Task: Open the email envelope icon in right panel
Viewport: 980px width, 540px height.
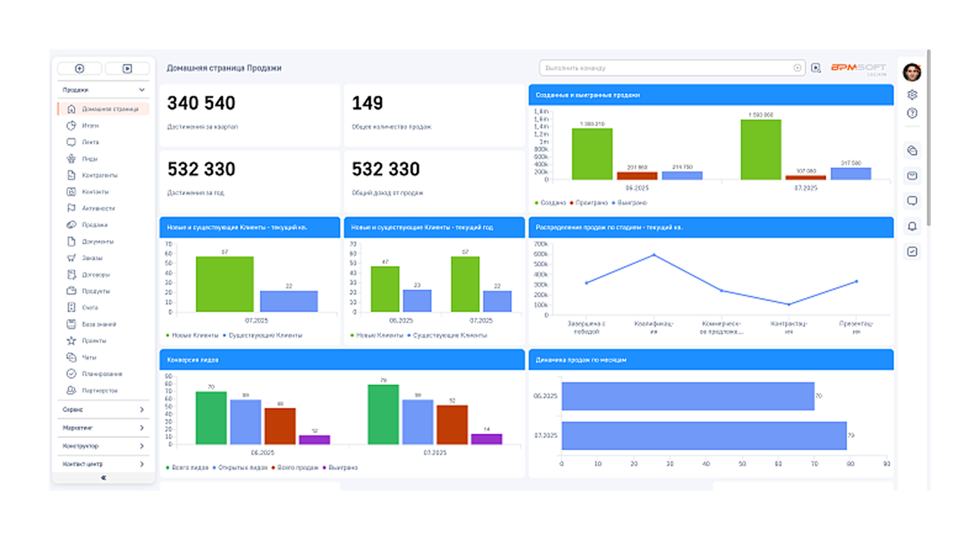Action: 912,176
